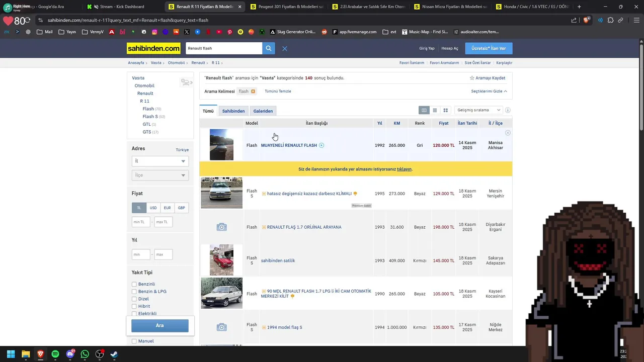Click the info icon beside sorting dropdown
This screenshot has height=362, width=644.
click(508, 110)
